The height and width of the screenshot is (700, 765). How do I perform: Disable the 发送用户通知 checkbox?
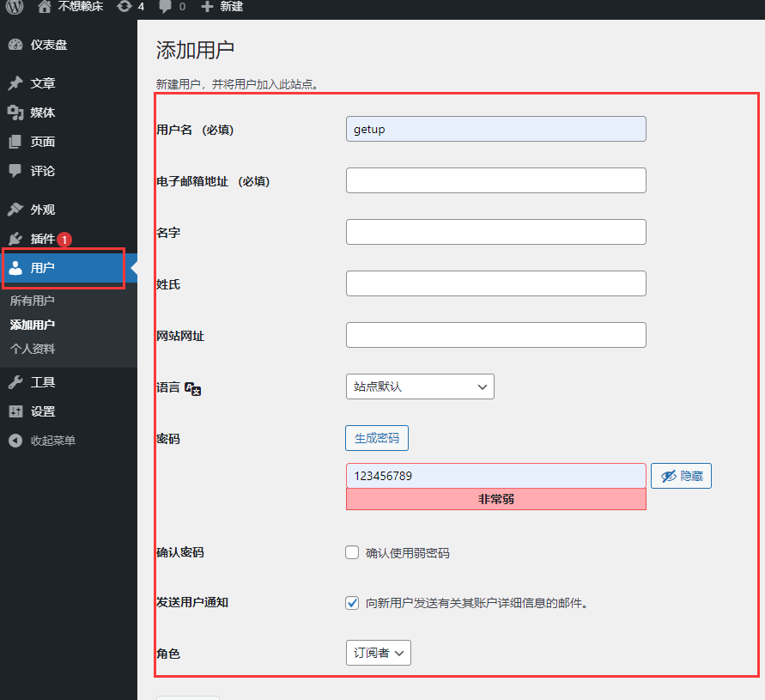pyautogui.click(x=352, y=602)
